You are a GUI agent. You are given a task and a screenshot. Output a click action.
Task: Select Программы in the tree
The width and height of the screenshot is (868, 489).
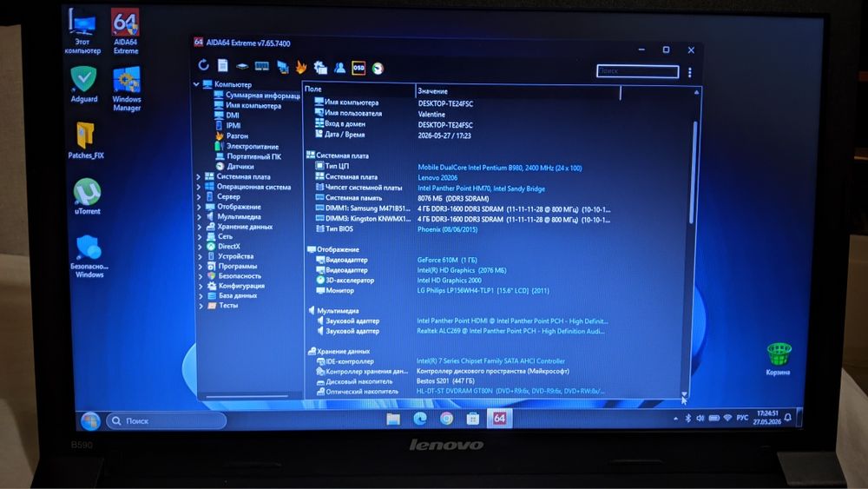(x=238, y=267)
